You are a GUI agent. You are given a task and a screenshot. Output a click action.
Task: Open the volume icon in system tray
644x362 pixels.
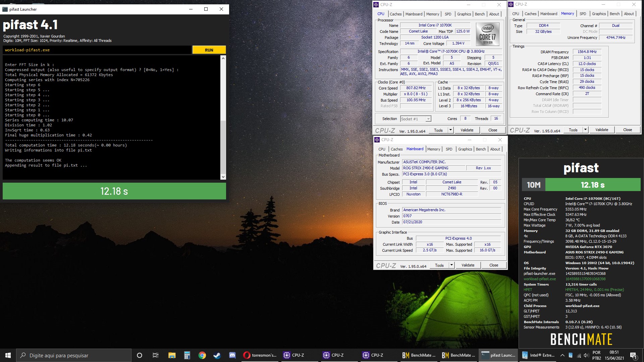tap(586, 355)
